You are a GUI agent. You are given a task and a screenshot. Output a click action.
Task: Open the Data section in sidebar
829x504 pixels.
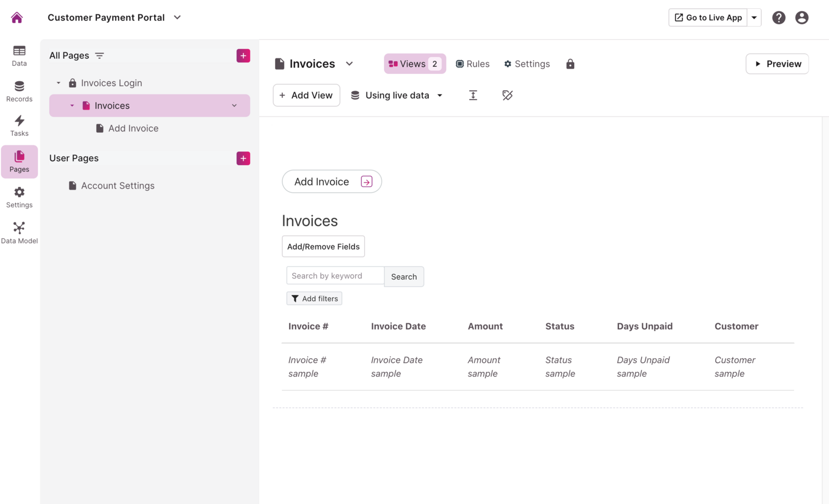[x=19, y=56]
